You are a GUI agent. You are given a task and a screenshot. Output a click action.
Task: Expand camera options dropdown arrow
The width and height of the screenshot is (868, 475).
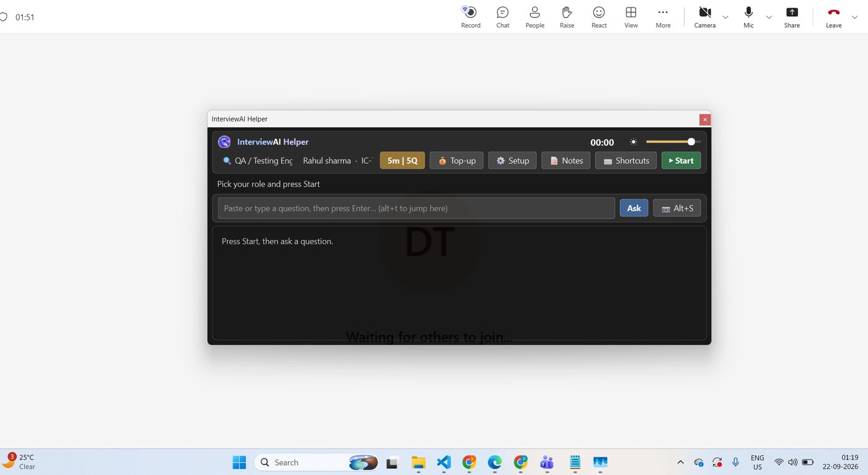click(x=725, y=17)
